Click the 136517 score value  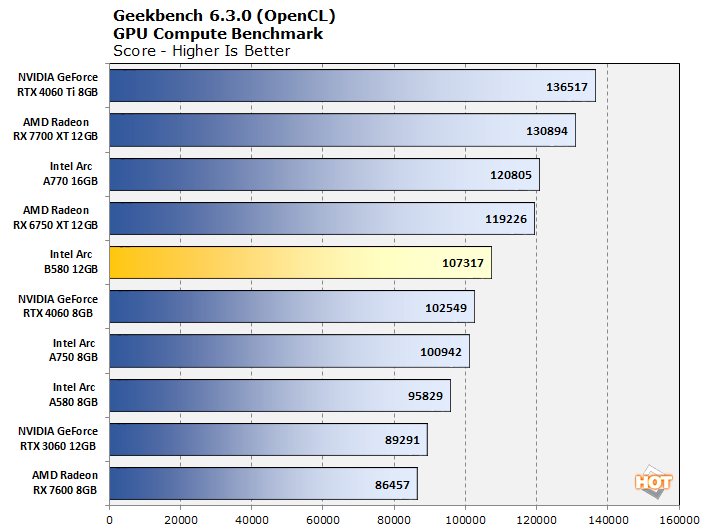point(567,87)
